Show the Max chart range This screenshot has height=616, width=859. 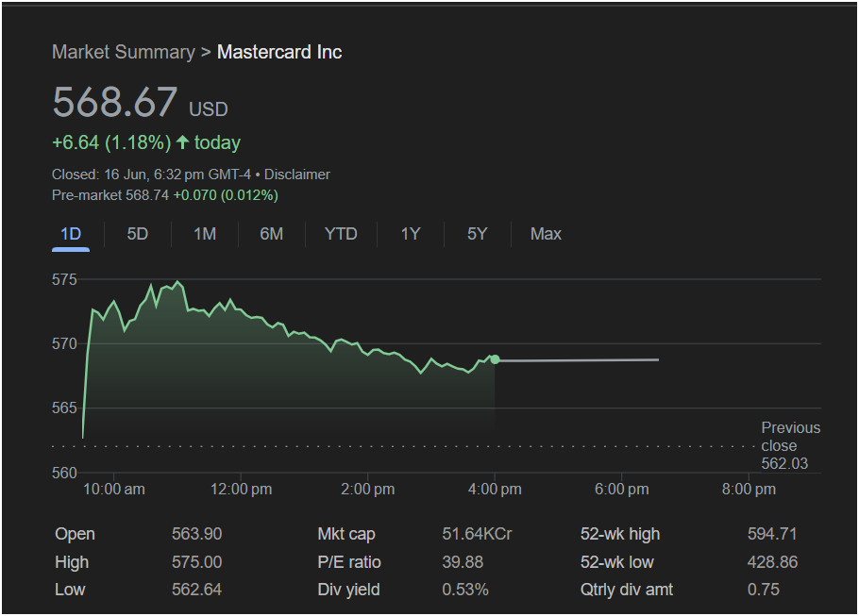coord(546,234)
